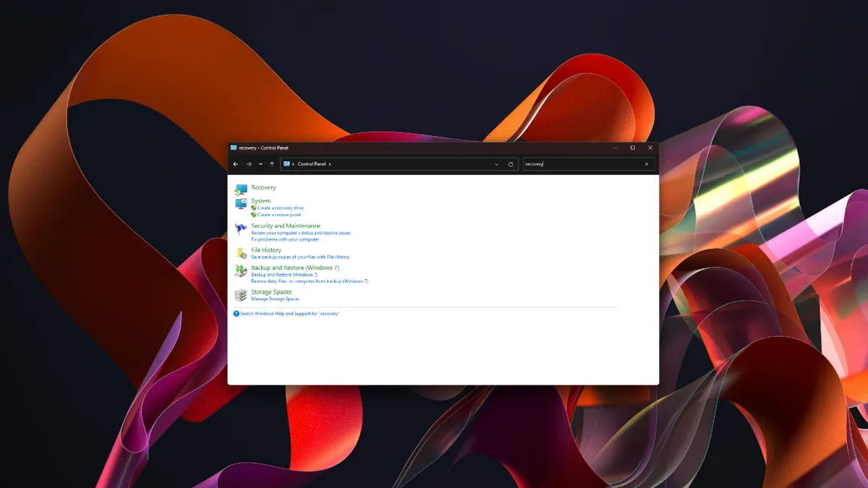Image resolution: width=868 pixels, height=488 pixels.
Task: Click the Control Panel icon in address bar
Action: [286, 164]
